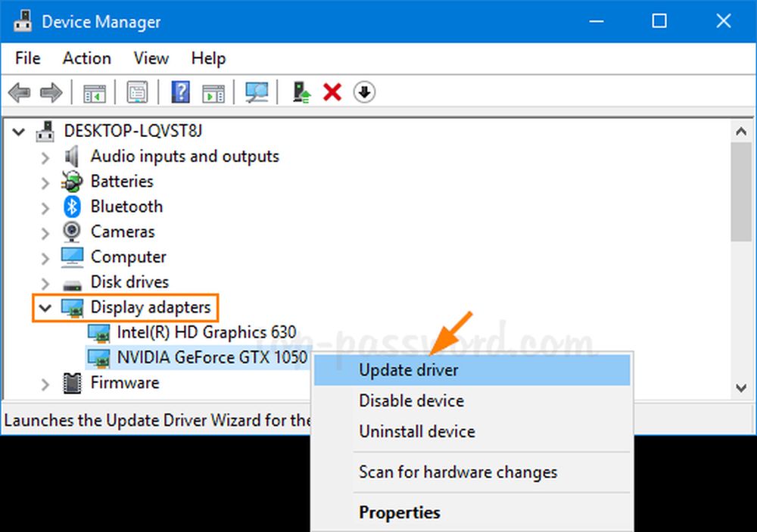Select the Bluetooth label

click(x=127, y=207)
